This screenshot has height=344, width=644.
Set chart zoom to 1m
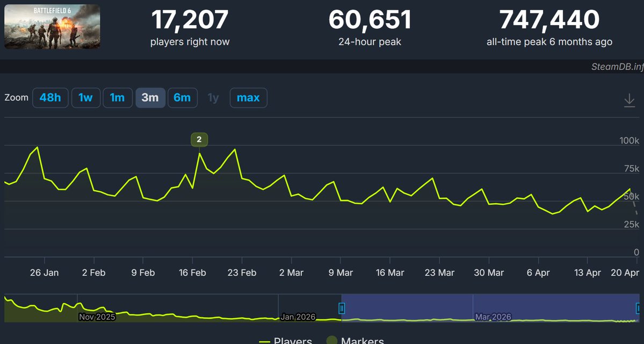pos(118,98)
